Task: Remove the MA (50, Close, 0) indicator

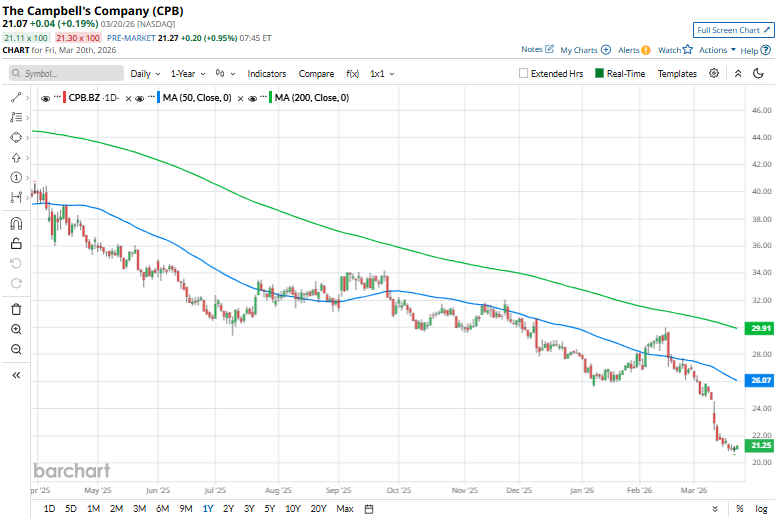Action: 240,98
